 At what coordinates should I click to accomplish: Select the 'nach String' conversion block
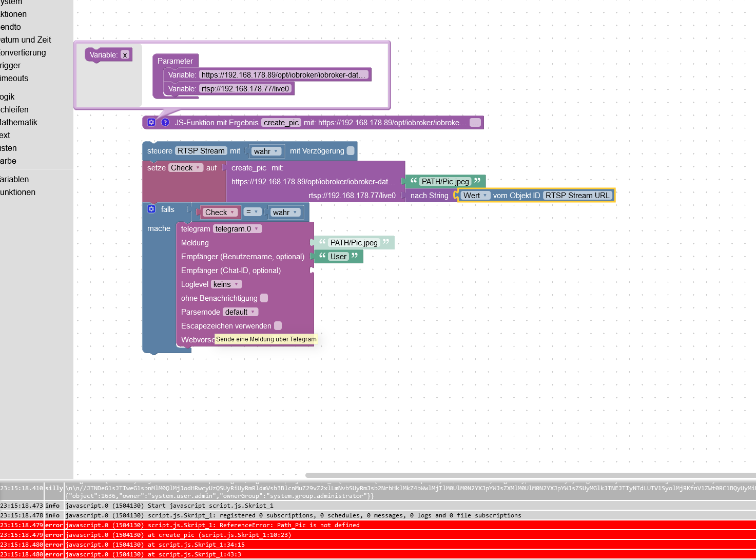coord(430,196)
